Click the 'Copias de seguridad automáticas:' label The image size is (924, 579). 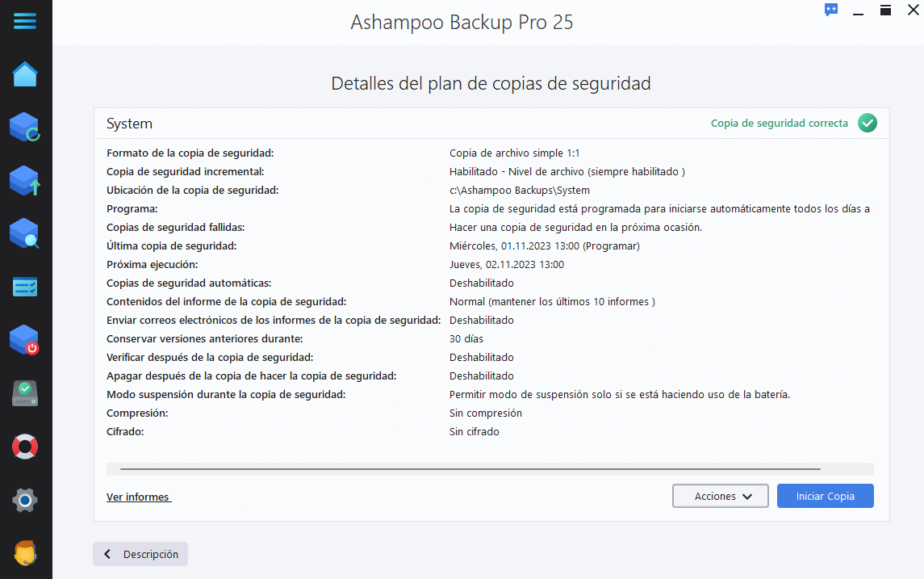189,283
